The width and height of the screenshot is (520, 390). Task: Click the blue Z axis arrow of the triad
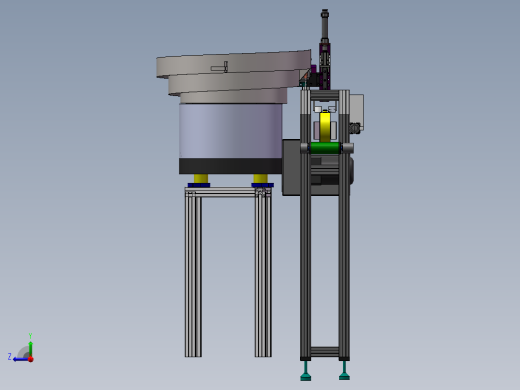pos(20,359)
